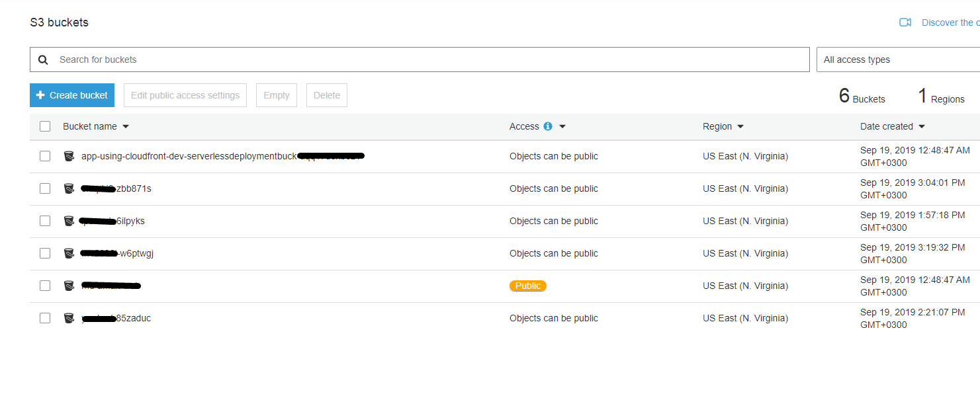This screenshot has height=400, width=980.
Task: Open the Date created sort arrow
Action: click(x=922, y=126)
